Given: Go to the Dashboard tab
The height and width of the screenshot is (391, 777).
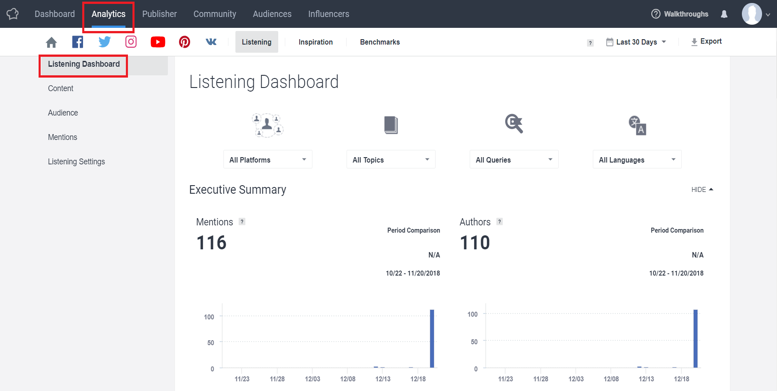Looking at the screenshot, I should coord(55,14).
